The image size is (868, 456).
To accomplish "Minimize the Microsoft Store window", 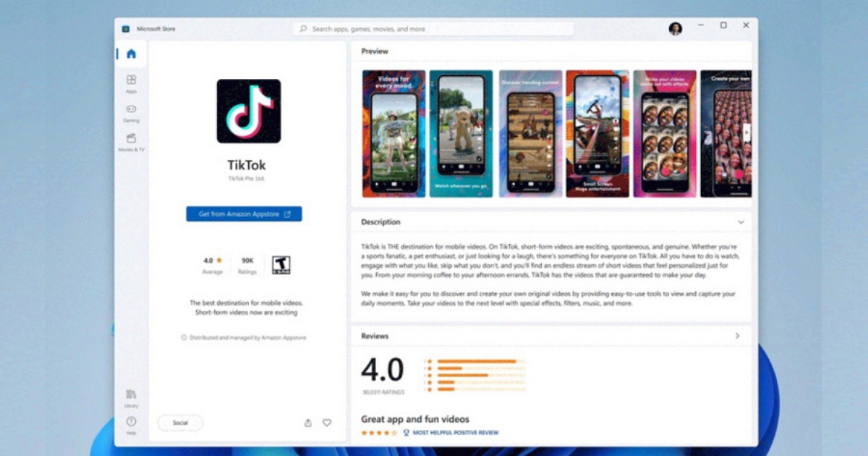I will click(700, 25).
